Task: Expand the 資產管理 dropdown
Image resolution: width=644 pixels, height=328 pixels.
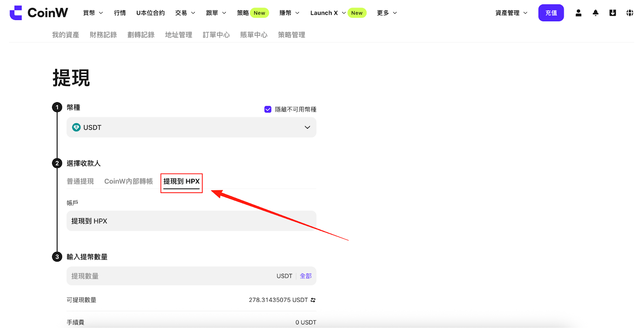Action: click(x=511, y=13)
